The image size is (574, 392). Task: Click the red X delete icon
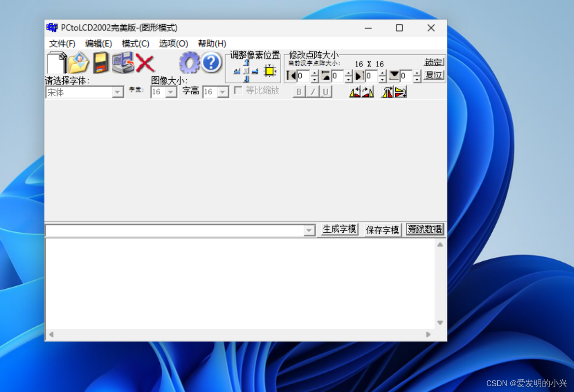145,63
